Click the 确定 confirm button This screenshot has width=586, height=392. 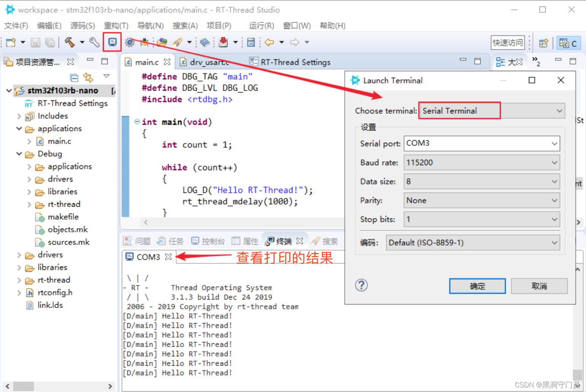478,286
